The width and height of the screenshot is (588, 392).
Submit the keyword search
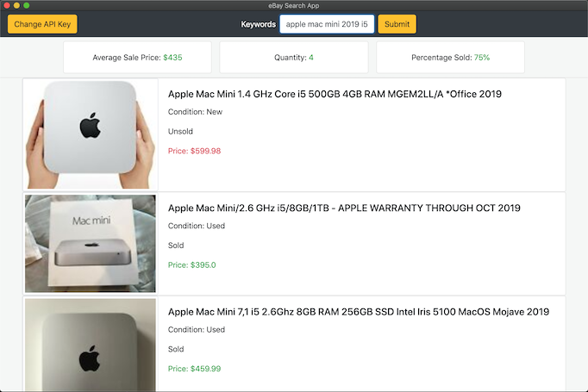tap(397, 24)
